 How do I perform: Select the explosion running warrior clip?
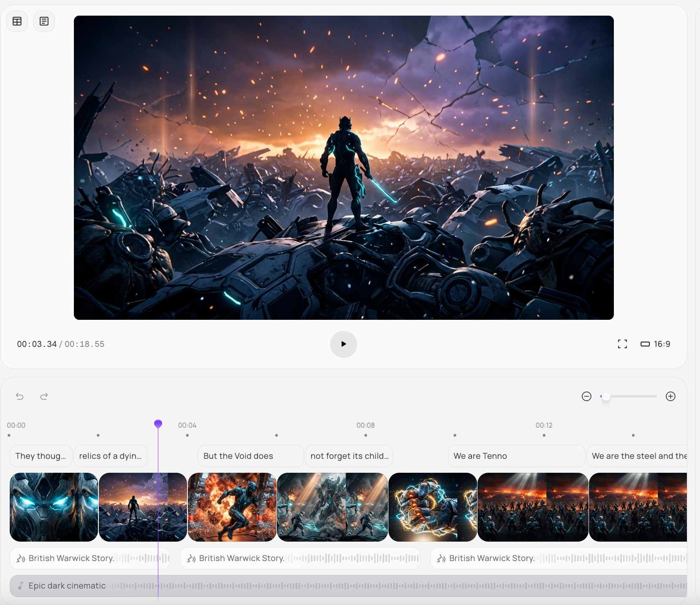tap(232, 507)
